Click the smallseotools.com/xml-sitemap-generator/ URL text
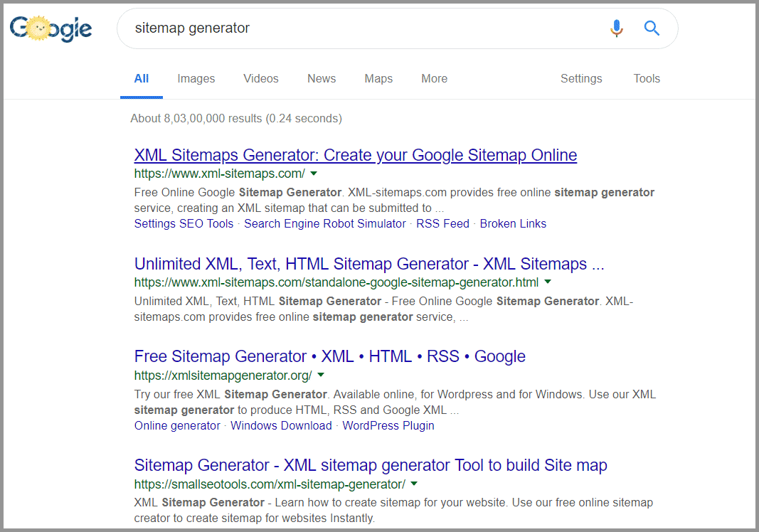The image size is (759, 532). click(270, 484)
